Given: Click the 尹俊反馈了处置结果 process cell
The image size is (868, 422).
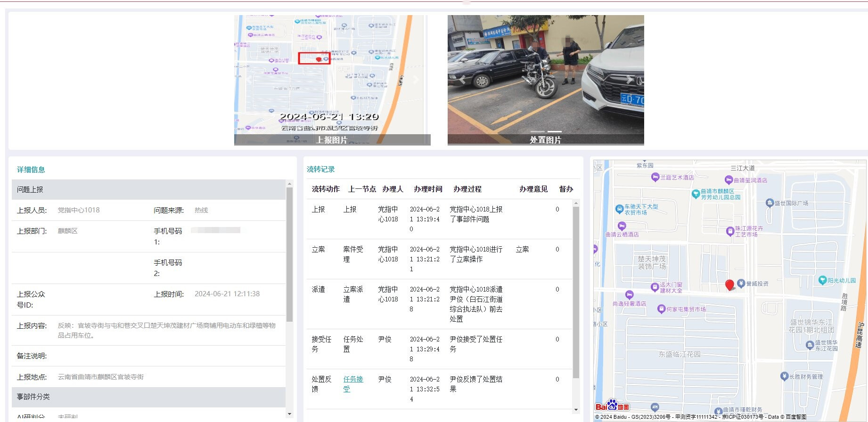Looking at the screenshot, I should (x=476, y=384).
